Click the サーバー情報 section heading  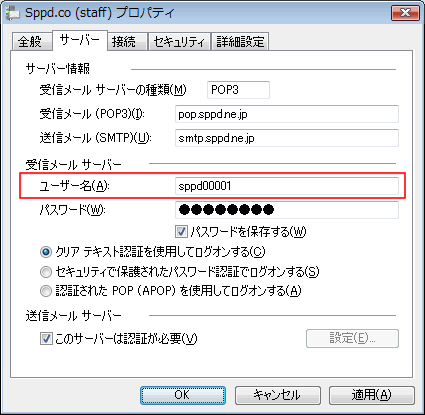tap(58, 69)
